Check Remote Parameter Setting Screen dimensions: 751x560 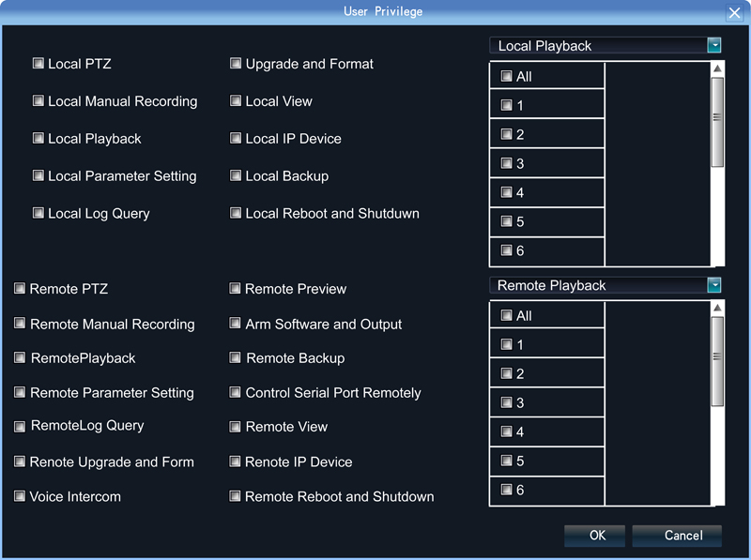click(x=20, y=392)
